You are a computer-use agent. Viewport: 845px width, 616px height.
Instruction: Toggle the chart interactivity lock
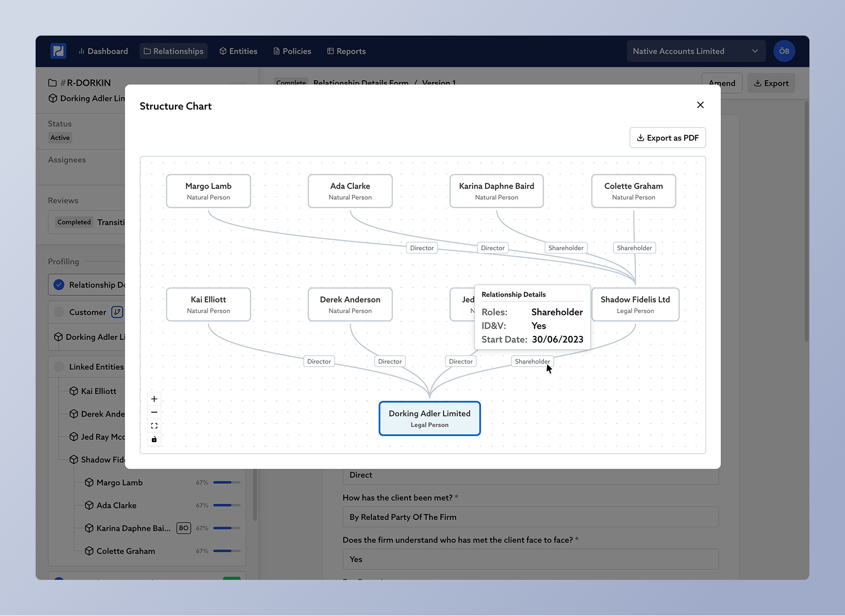tap(154, 439)
